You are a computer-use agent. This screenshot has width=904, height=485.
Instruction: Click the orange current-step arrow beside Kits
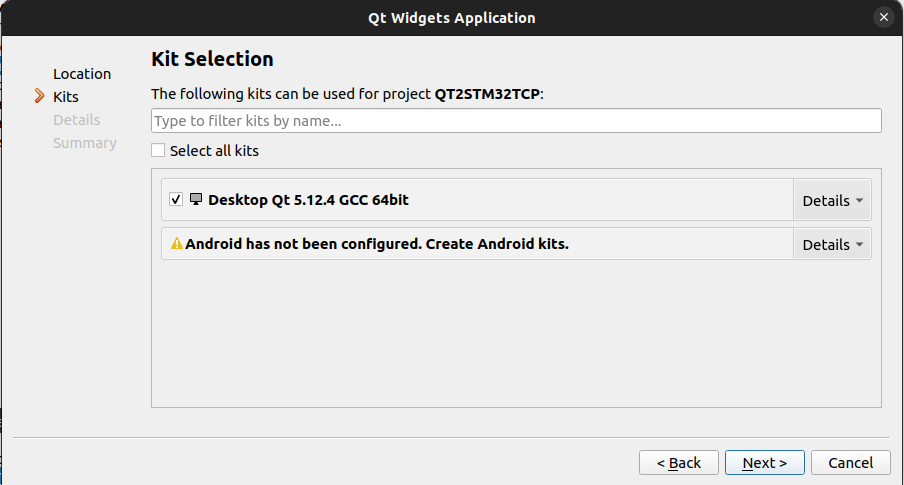(40, 96)
